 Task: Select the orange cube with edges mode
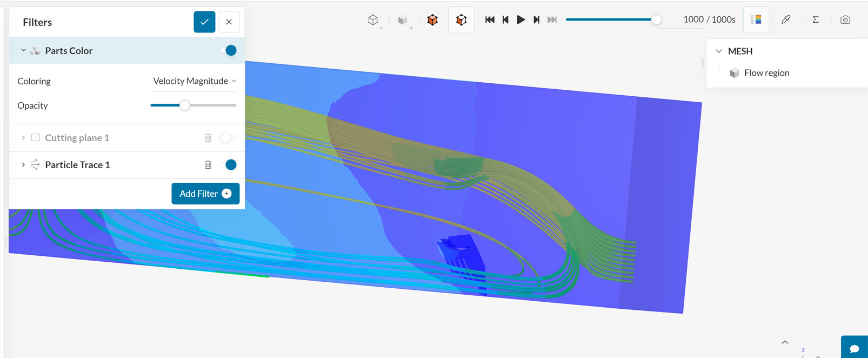tap(462, 20)
